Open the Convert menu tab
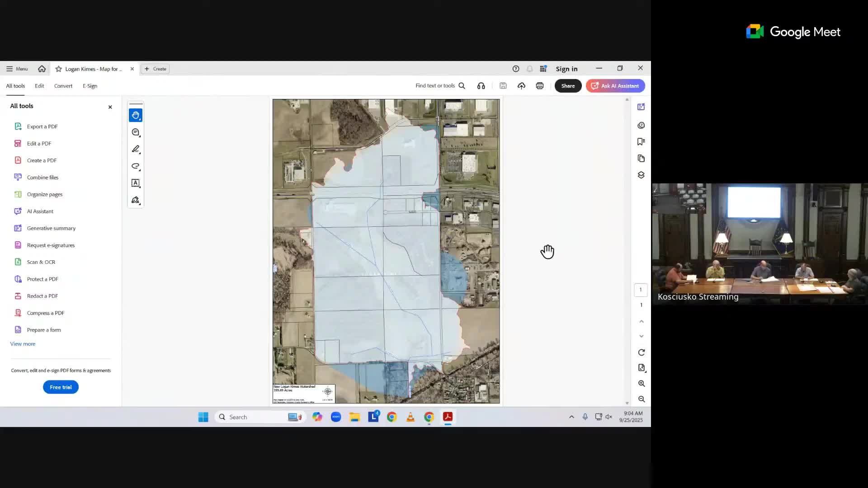This screenshot has height=488, width=868. click(63, 86)
